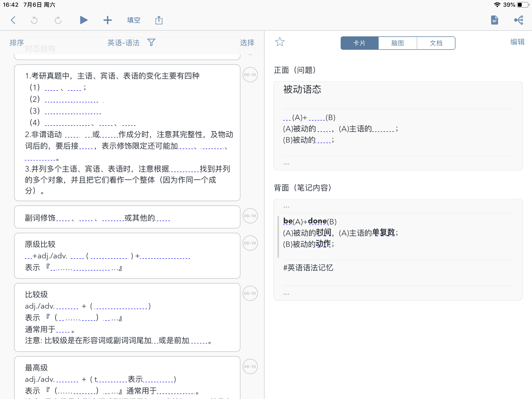Tap the 编辑 button
This screenshot has height=399, width=532.
517,42
